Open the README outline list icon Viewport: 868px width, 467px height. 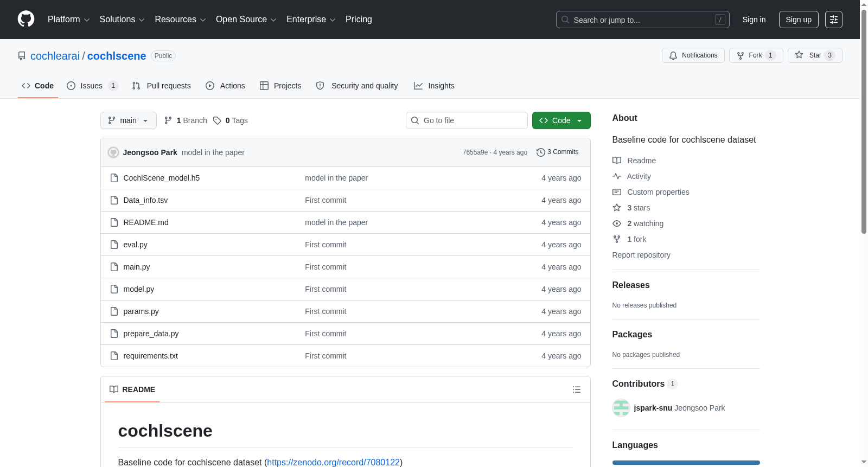577,389
